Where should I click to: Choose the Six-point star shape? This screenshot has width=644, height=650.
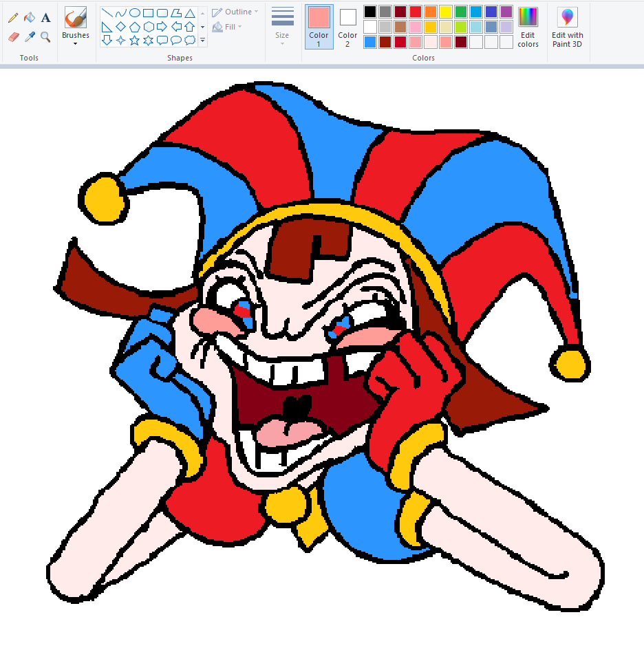click(148, 40)
